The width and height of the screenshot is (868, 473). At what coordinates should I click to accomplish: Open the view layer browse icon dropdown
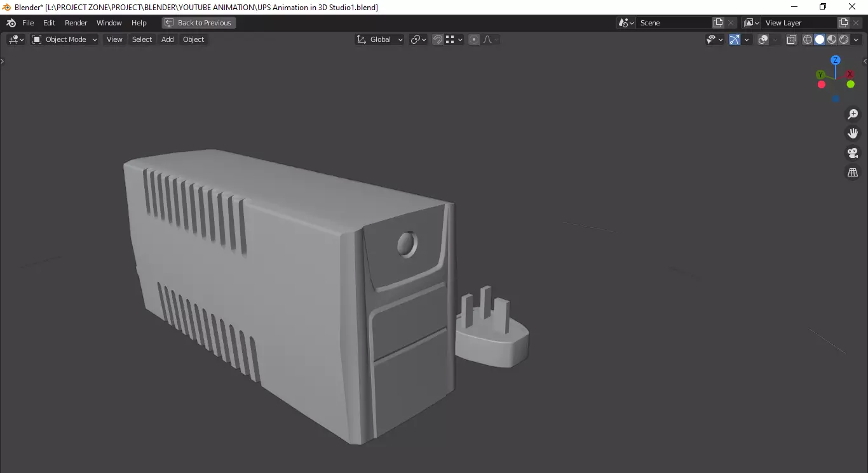(751, 23)
